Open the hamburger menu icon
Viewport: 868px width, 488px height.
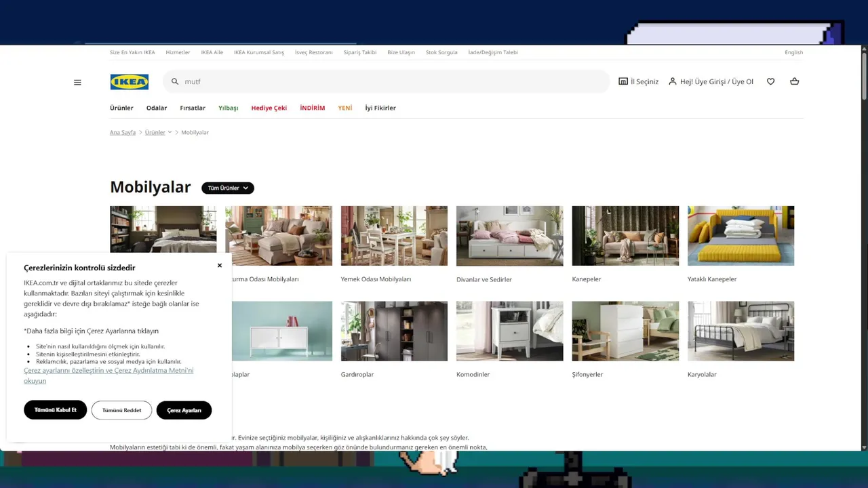click(77, 82)
